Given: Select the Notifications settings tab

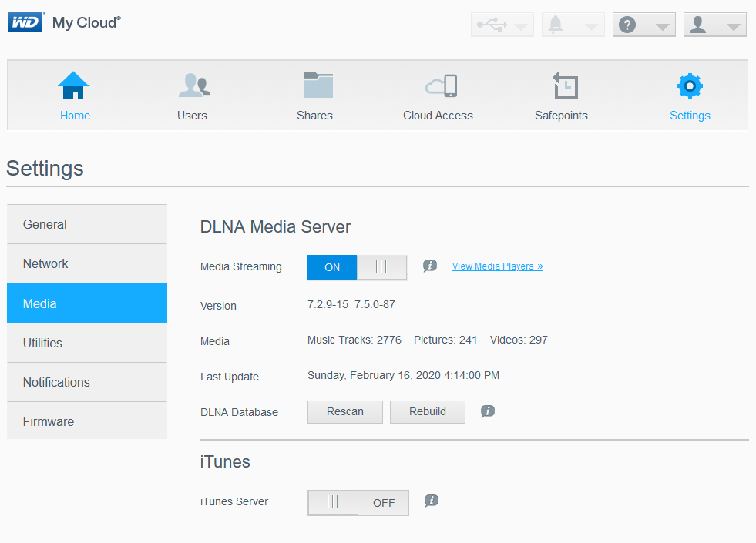Looking at the screenshot, I should coord(87,382).
